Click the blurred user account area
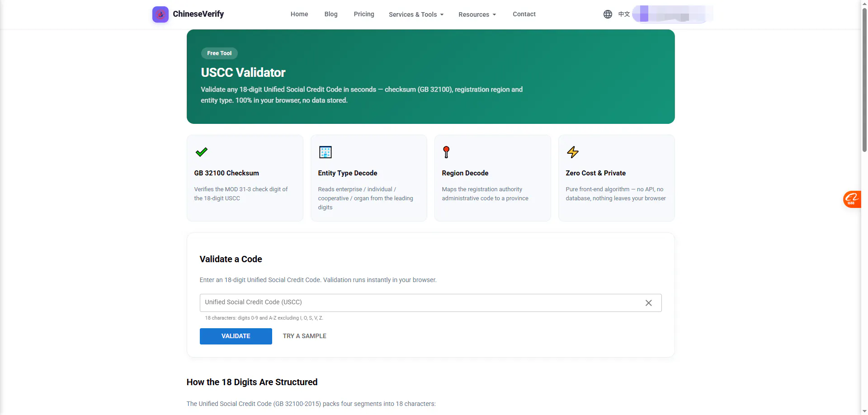The width and height of the screenshot is (868, 415). click(672, 14)
